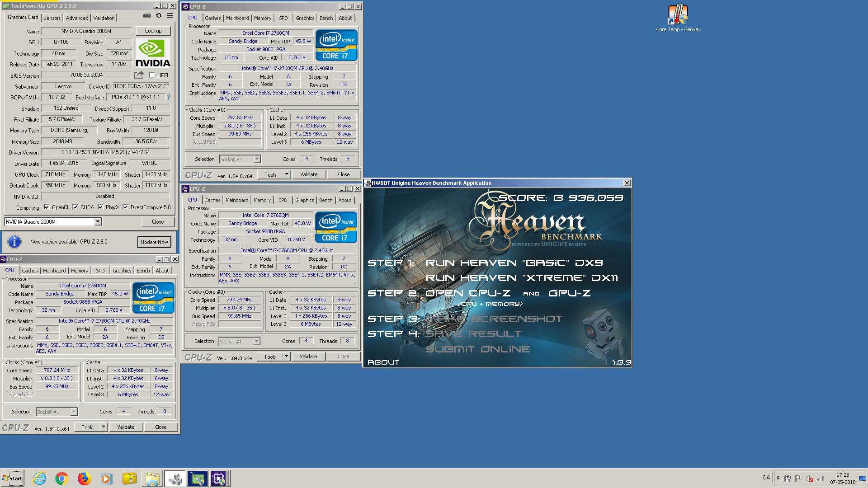This screenshot has height=488, width=868.
Task: Open Firefox from the taskbar
Action: click(x=84, y=479)
